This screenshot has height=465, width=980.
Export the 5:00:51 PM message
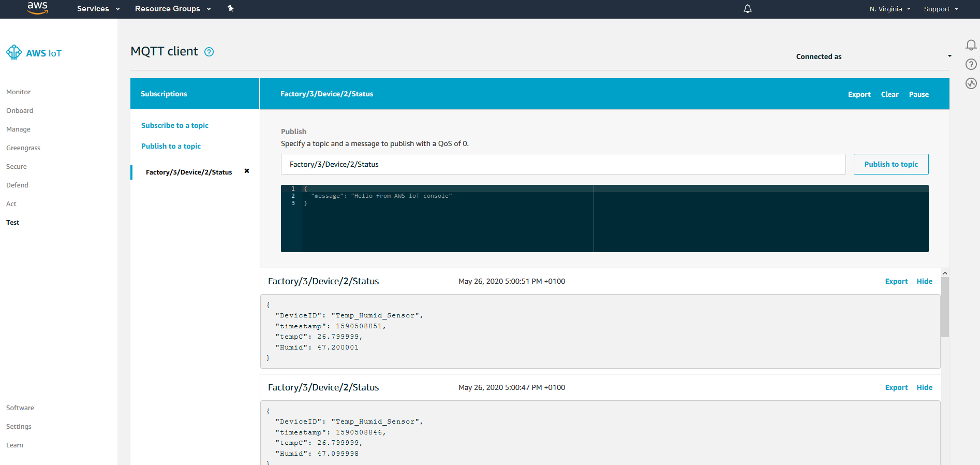pyautogui.click(x=896, y=281)
